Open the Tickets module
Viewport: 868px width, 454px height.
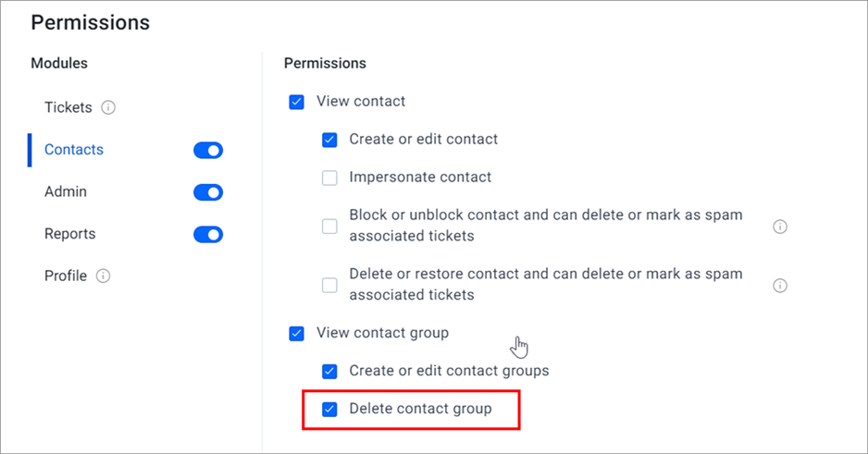pyautogui.click(x=68, y=107)
